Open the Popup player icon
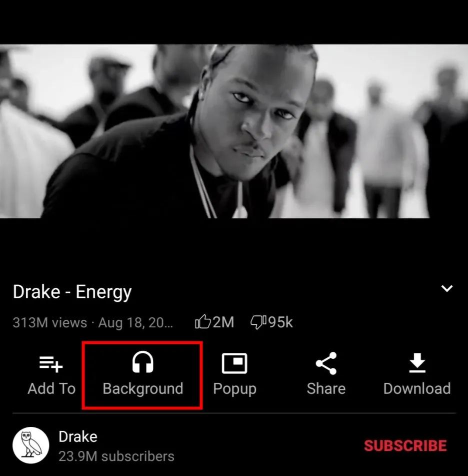This screenshot has width=468, height=476. coord(234,363)
